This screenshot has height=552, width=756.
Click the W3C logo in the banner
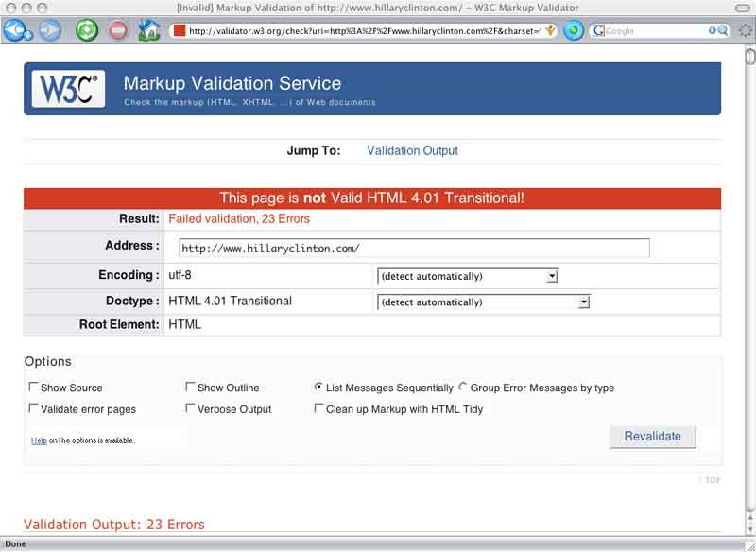pyautogui.click(x=68, y=89)
